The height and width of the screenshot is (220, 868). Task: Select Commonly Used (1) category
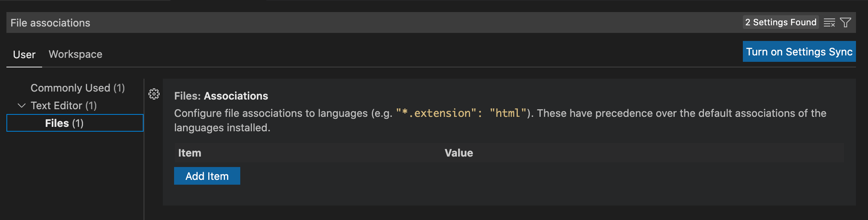click(78, 88)
